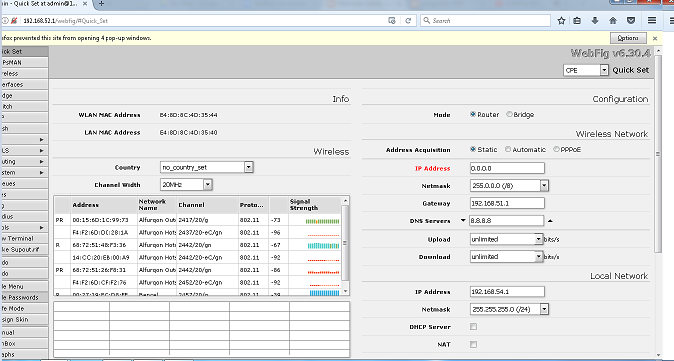Open New Terminal in sidebar
The width and height of the screenshot is (674, 361).
coord(24,239)
